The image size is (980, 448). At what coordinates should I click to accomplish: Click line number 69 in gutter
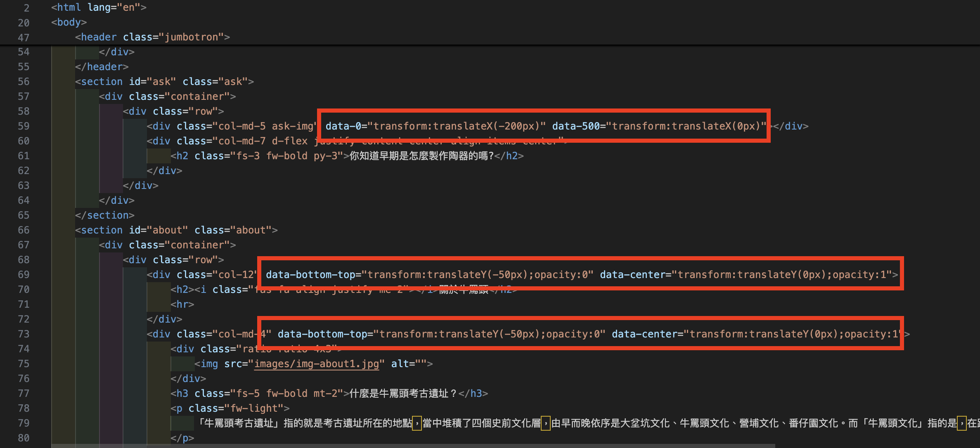(x=24, y=274)
